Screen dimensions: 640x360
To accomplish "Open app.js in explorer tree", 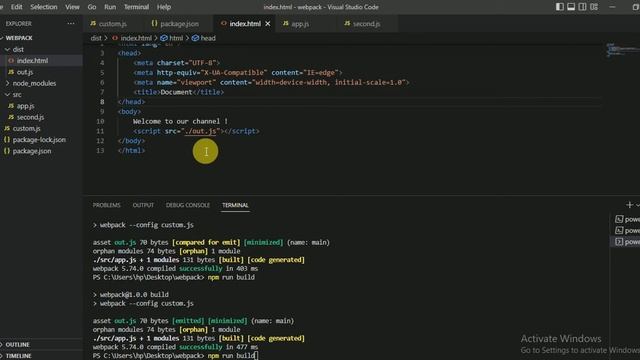I will click(x=25, y=106).
